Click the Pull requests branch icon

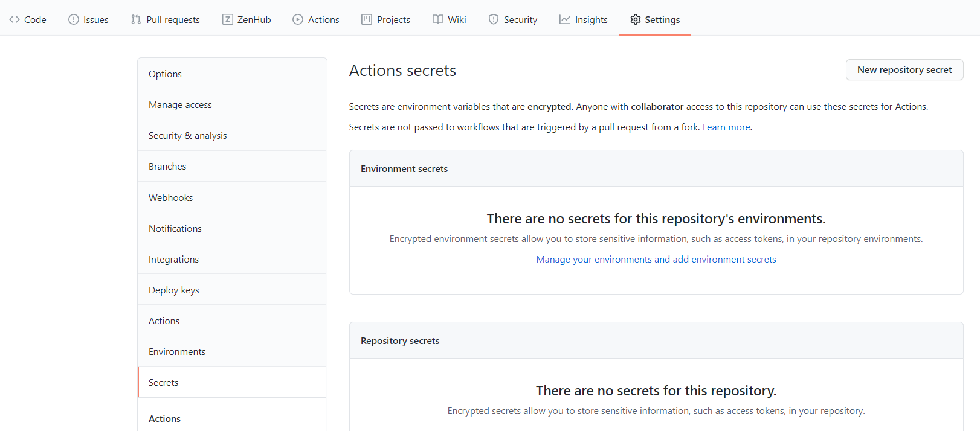pyautogui.click(x=136, y=19)
